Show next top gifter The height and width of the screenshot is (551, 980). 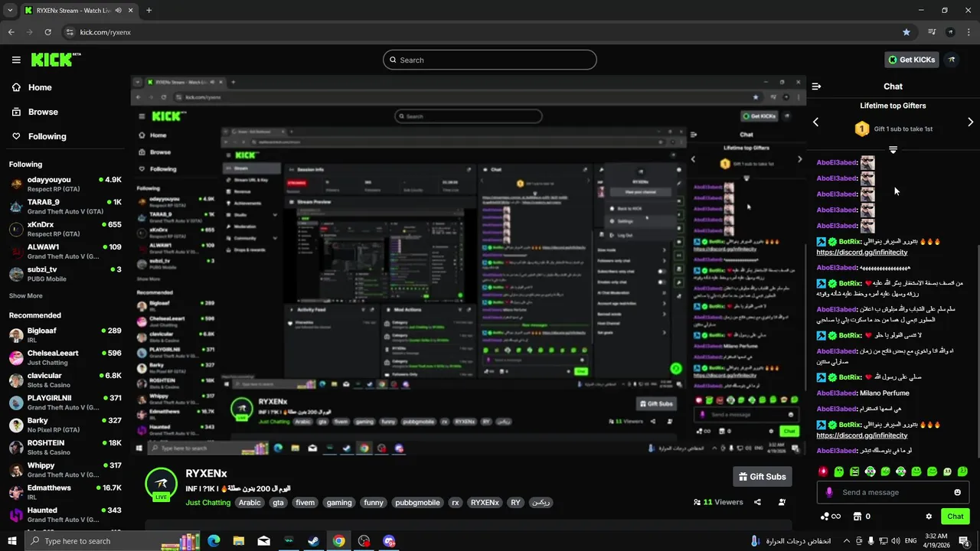[971, 122]
